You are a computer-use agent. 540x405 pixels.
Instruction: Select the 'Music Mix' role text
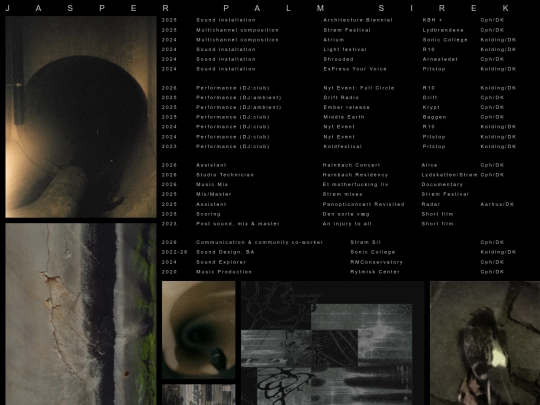212,184
